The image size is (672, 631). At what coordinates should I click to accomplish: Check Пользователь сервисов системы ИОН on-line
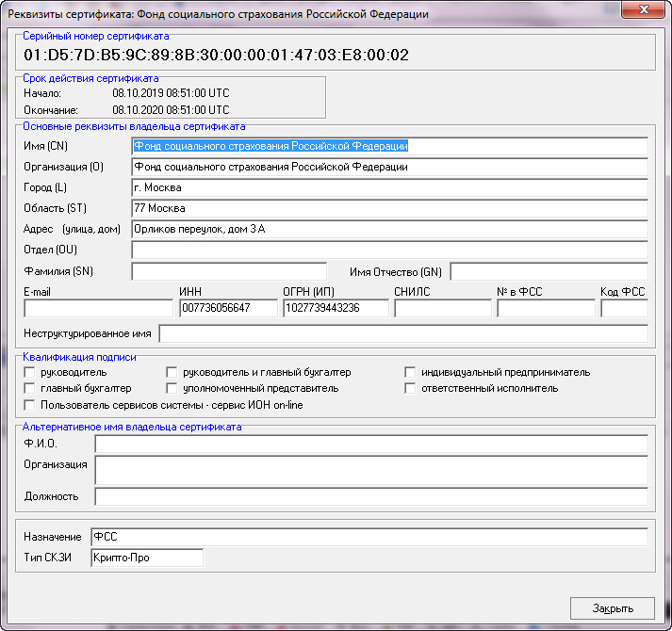(29, 405)
